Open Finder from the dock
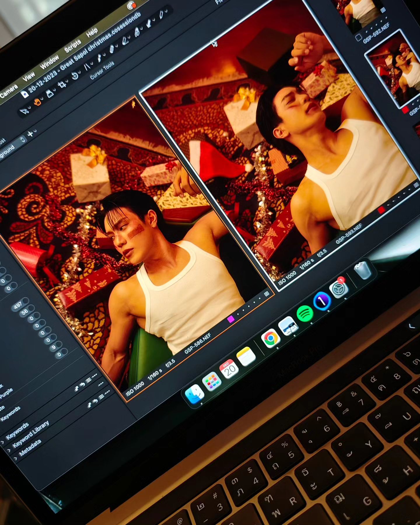 point(195,394)
